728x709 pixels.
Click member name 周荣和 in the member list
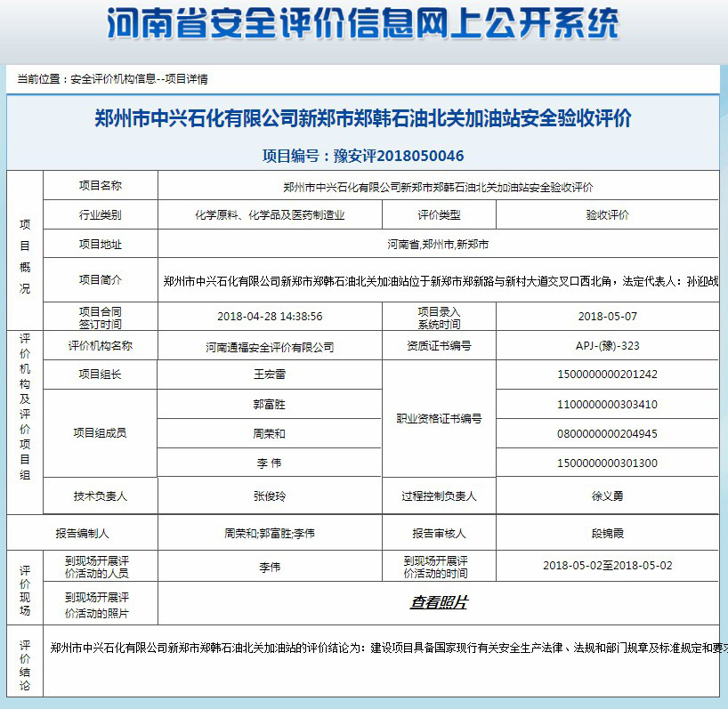pyautogui.click(x=270, y=433)
